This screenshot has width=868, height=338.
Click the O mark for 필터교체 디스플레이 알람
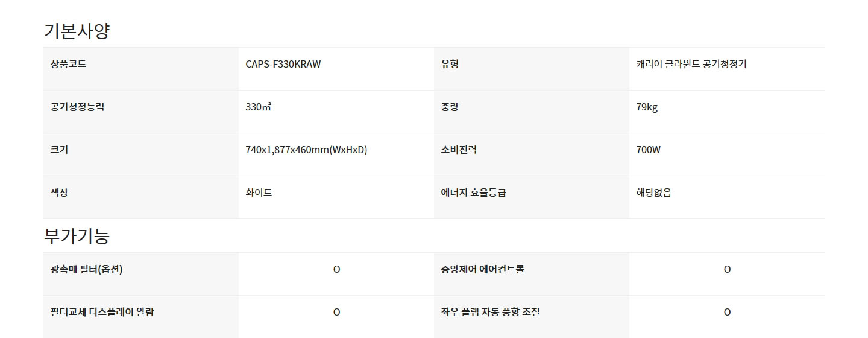point(336,312)
